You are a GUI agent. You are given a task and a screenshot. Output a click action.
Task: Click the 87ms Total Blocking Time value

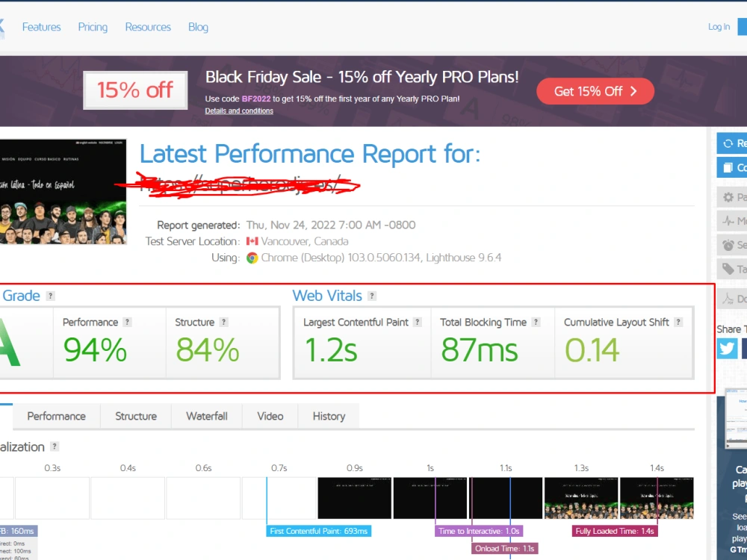click(479, 350)
